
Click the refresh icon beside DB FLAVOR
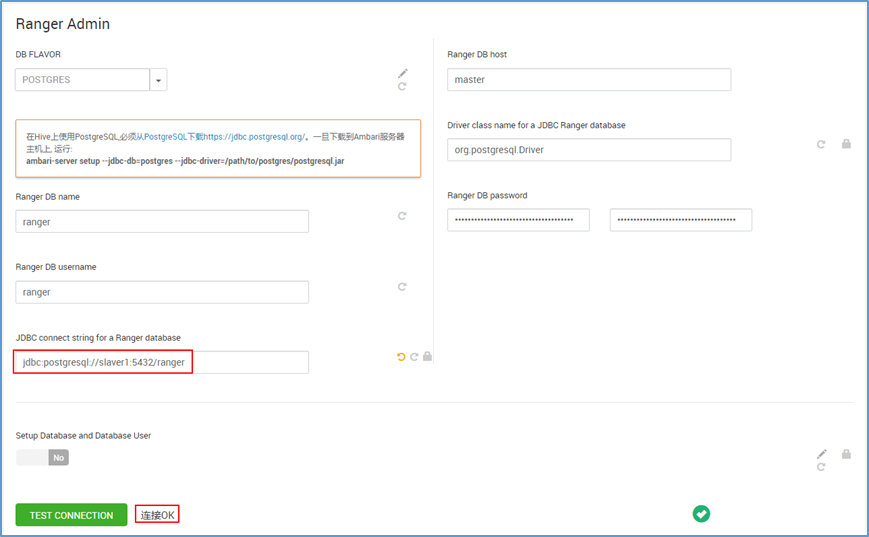pos(402,86)
